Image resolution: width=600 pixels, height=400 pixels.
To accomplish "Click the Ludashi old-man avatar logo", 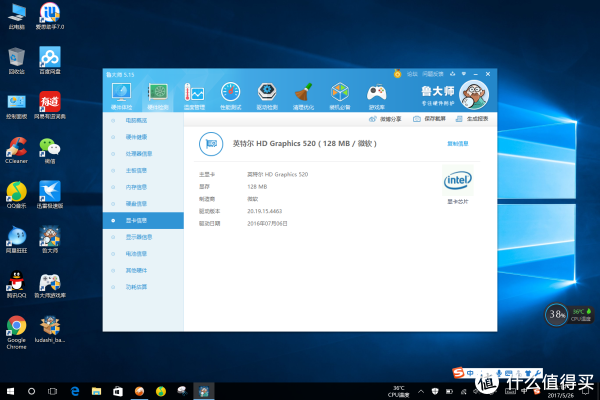I will coord(474,95).
